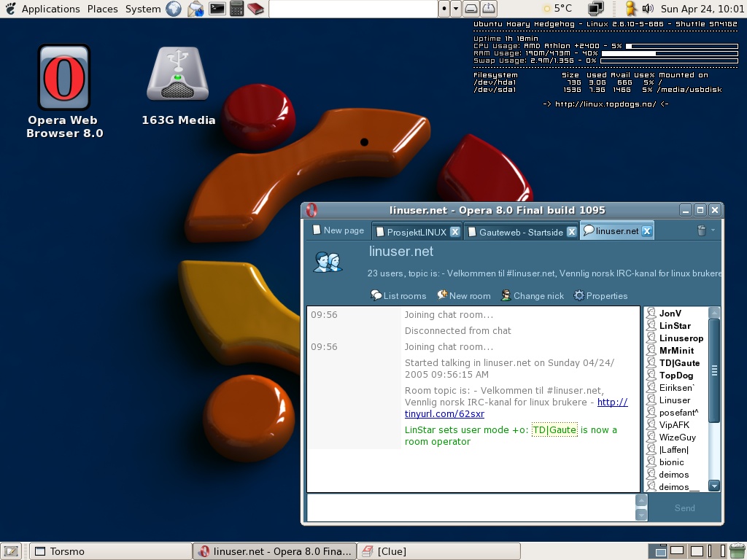Click the Send button
This screenshot has width=747, height=560.
coord(684,508)
